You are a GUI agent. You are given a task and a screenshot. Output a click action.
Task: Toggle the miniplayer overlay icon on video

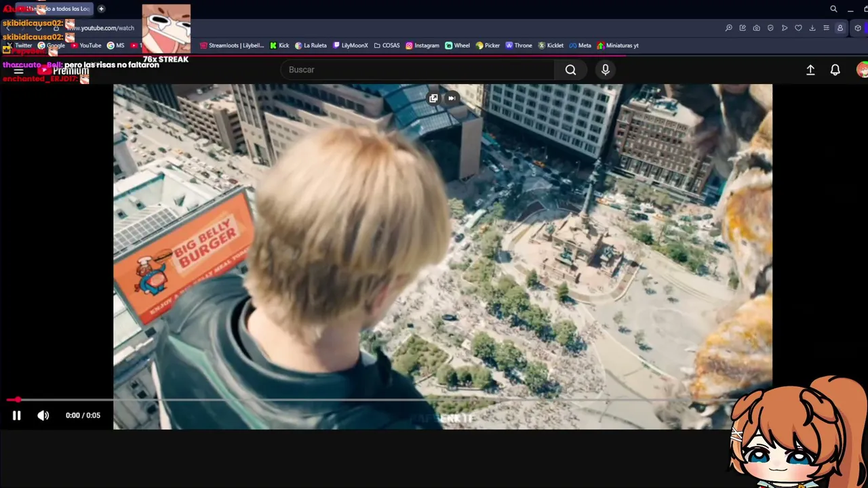[433, 98]
